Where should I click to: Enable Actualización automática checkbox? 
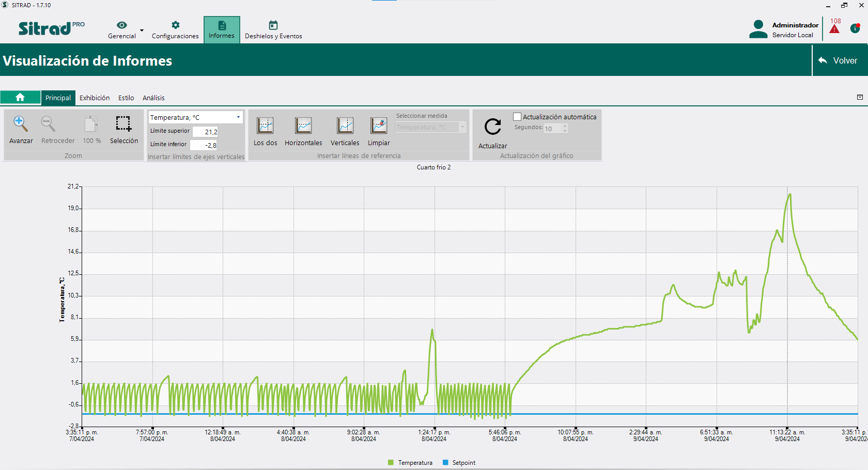[517, 117]
